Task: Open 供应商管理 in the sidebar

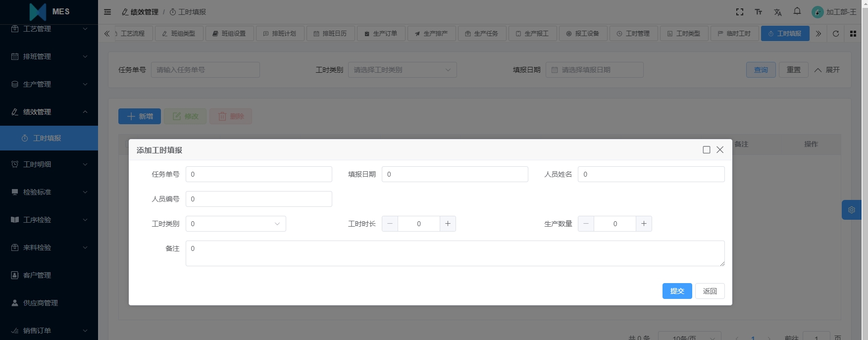Action: pos(49,303)
